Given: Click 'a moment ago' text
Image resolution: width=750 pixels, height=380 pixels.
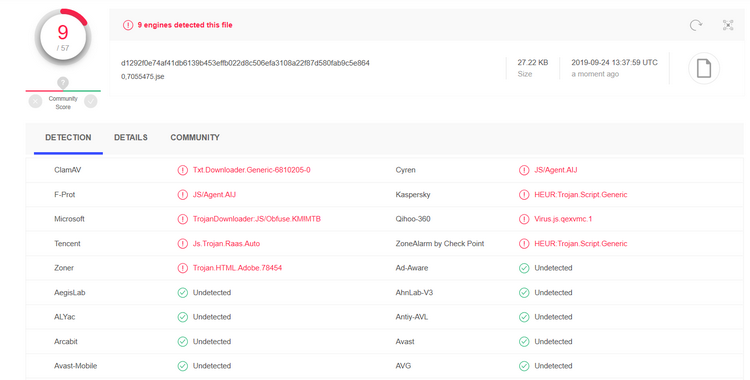Looking at the screenshot, I should pos(595,74).
